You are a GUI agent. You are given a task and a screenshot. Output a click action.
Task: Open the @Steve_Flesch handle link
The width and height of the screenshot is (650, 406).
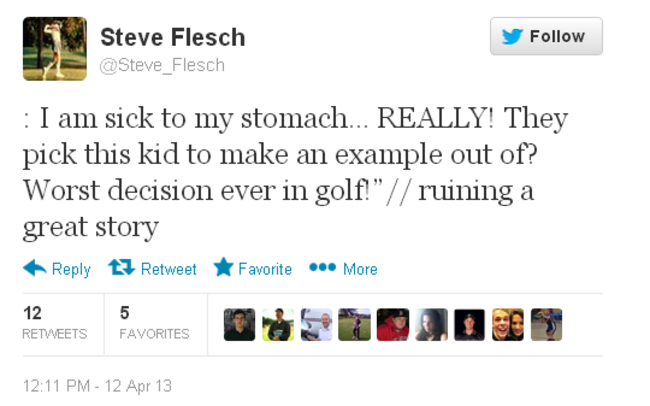162,65
